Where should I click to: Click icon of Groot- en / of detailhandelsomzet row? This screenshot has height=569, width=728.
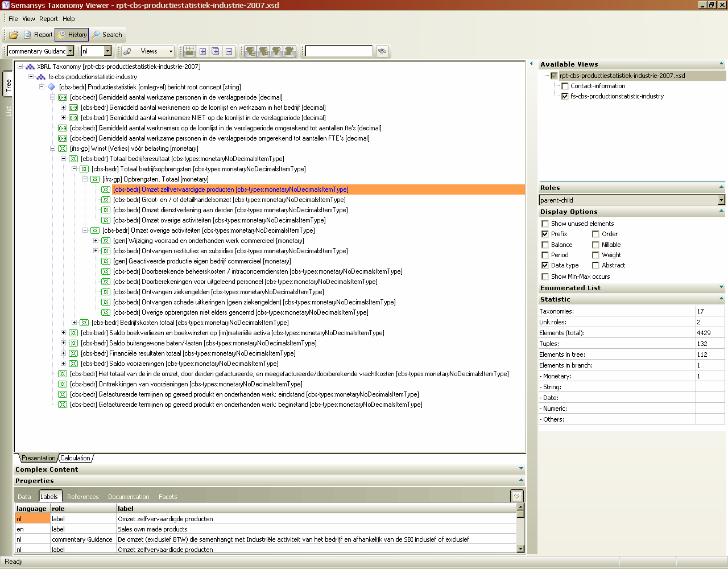click(x=106, y=200)
